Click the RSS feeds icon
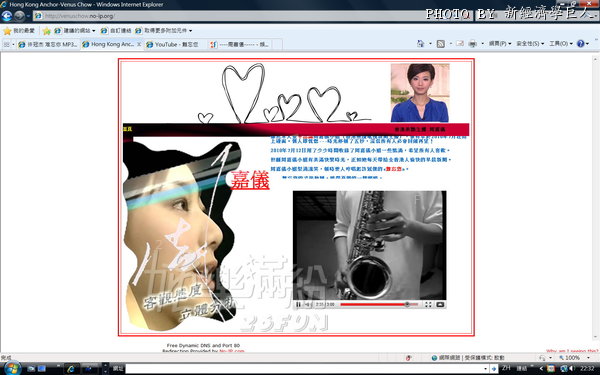600x375 pixels. tap(441, 44)
